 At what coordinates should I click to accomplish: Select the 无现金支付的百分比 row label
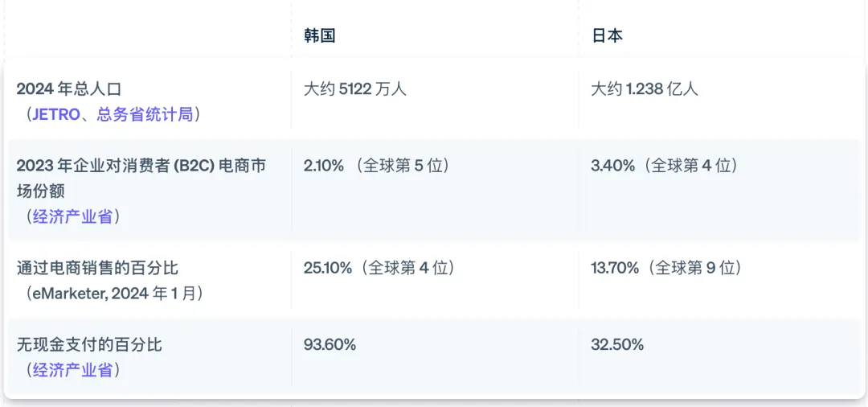[x=89, y=344]
